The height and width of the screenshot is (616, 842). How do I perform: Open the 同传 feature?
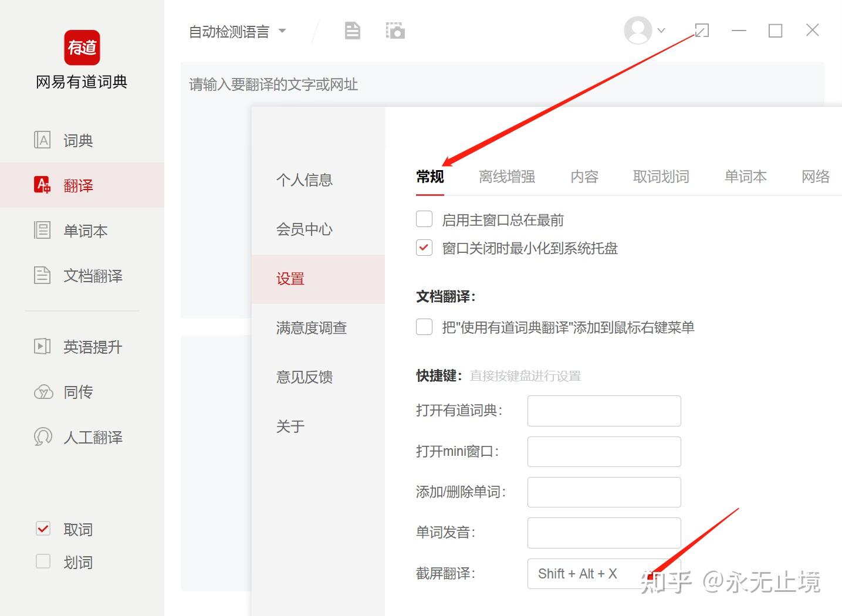tap(77, 392)
